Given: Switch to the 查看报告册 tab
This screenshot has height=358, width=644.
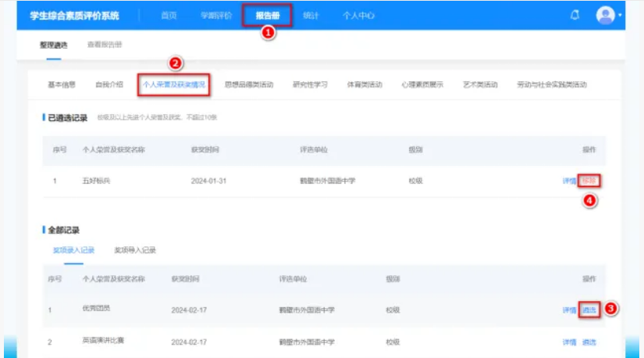Looking at the screenshot, I should (104, 45).
